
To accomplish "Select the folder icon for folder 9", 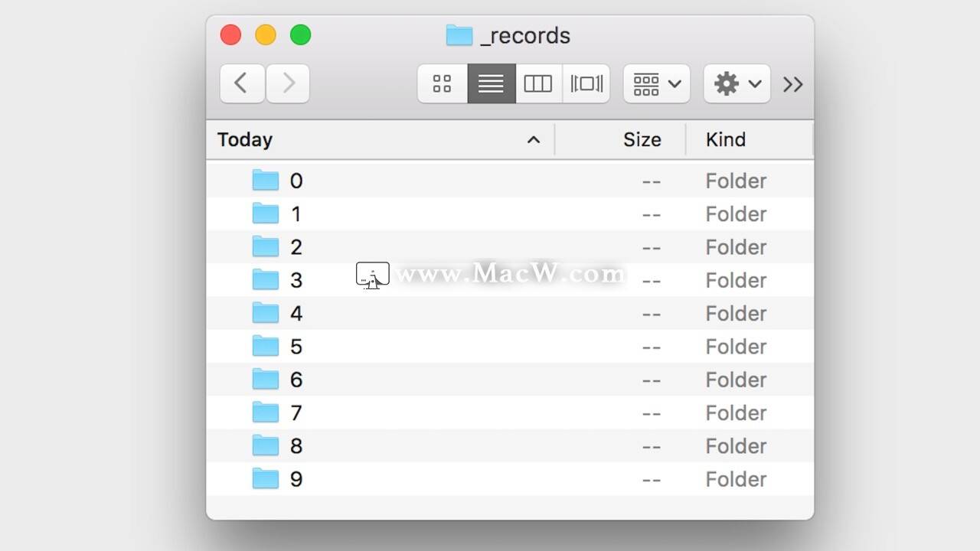I will point(266,478).
